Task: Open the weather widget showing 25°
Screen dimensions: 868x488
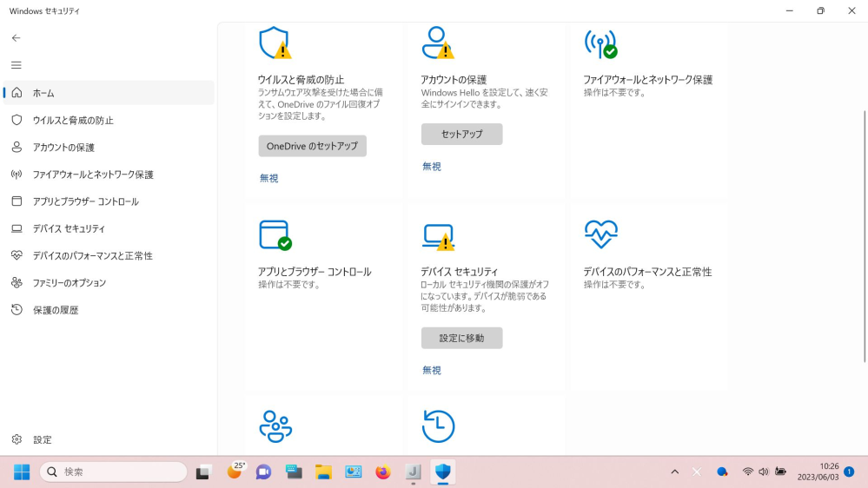Action: point(235,472)
